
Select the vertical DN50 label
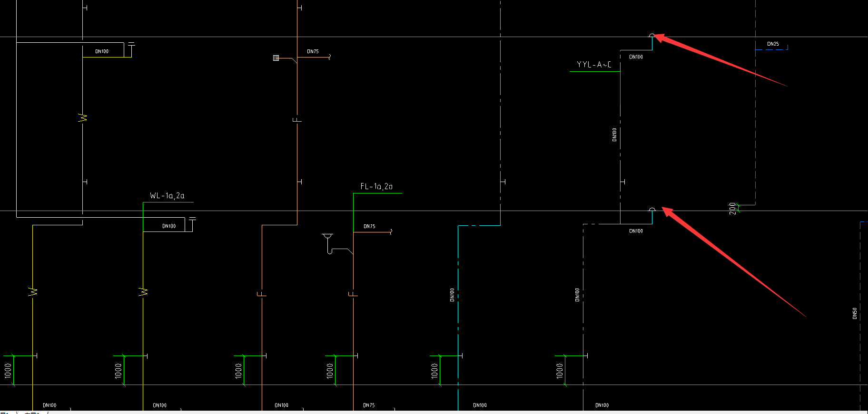click(855, 313)
